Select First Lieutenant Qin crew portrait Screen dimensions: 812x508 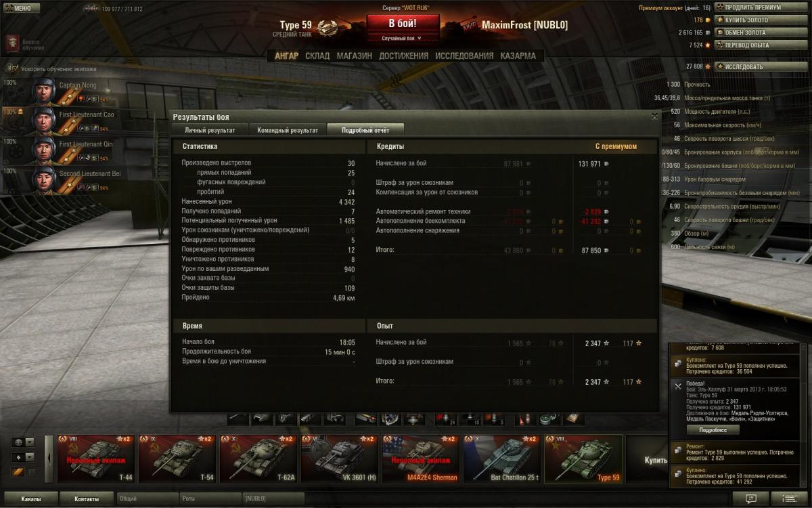pyautogui.click(x=44, y=150)
